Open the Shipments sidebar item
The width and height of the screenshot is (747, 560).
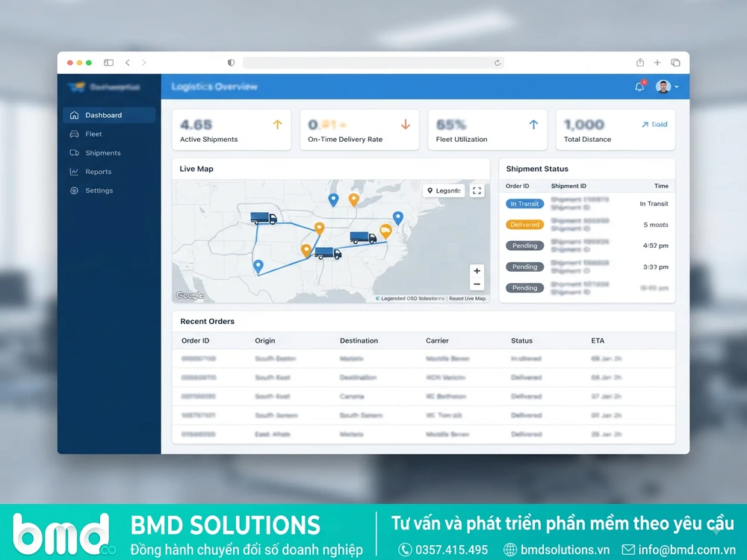109,153
